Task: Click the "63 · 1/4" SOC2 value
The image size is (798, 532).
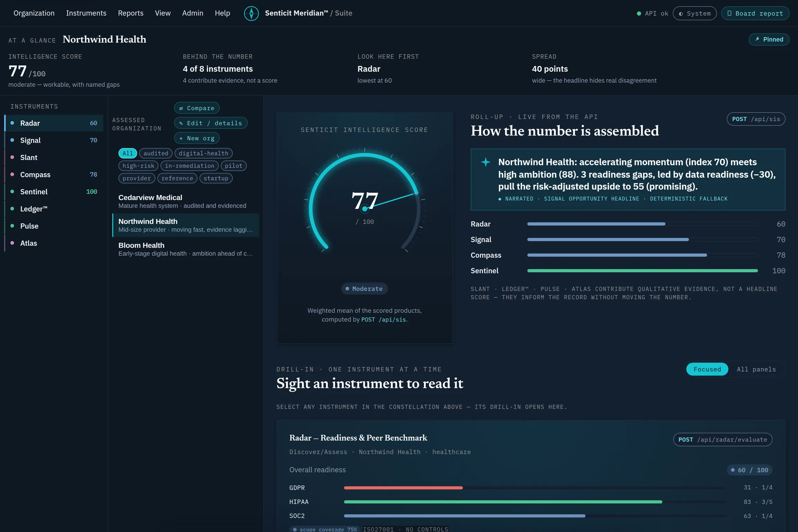Action: click(x=758, y=516)
